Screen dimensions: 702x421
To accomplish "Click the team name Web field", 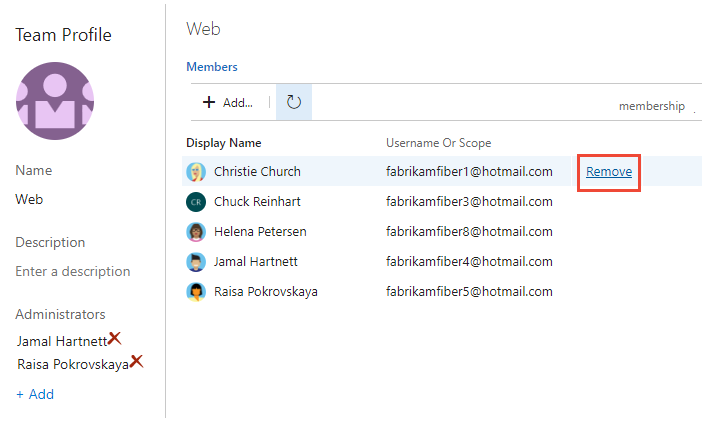I will (29, 199).
